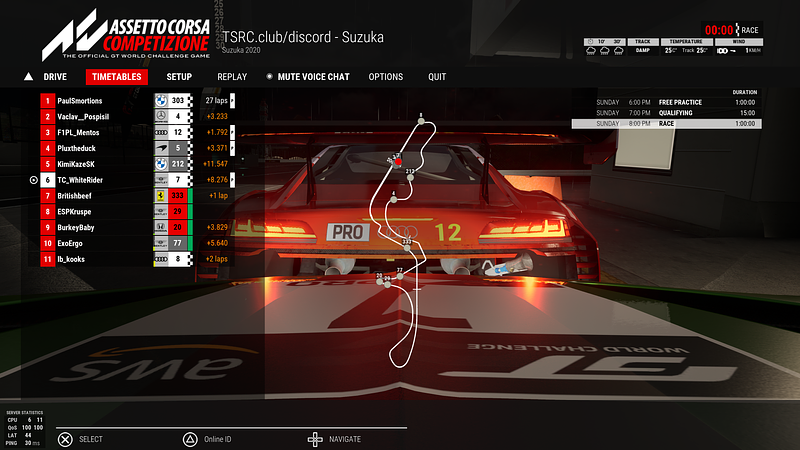Collapse the menu with the triangle arrow beside Drive
800x450 pixels.
pyautogui.click(x=29, y=77)
